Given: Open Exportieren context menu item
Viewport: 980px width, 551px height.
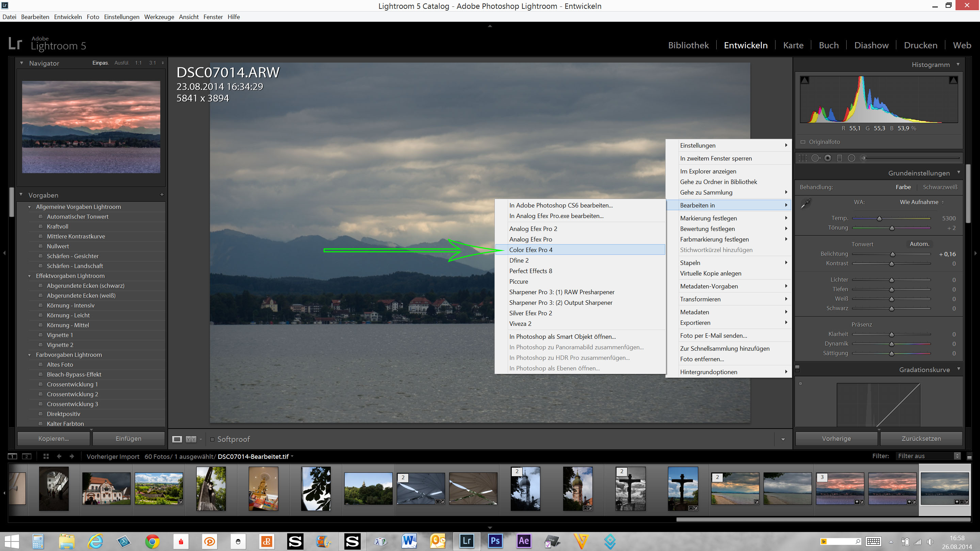Looking at the screenshot, I should coord(729,323).
